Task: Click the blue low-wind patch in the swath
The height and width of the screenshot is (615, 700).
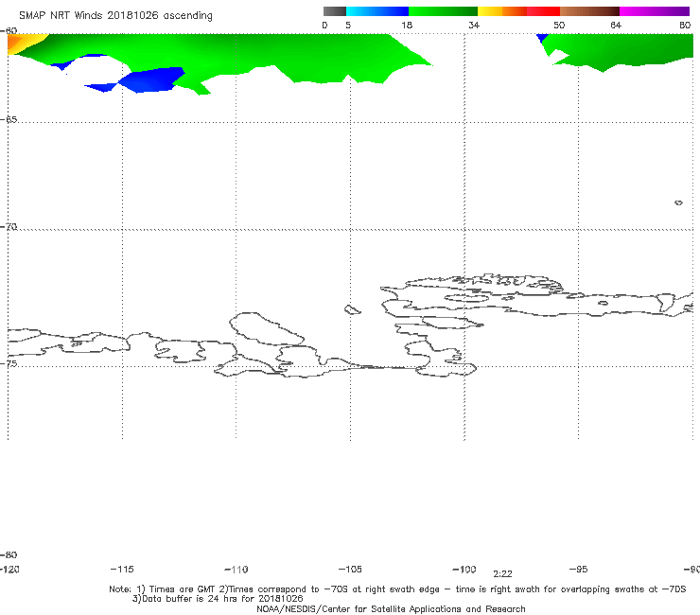Action: click(149, 79)
